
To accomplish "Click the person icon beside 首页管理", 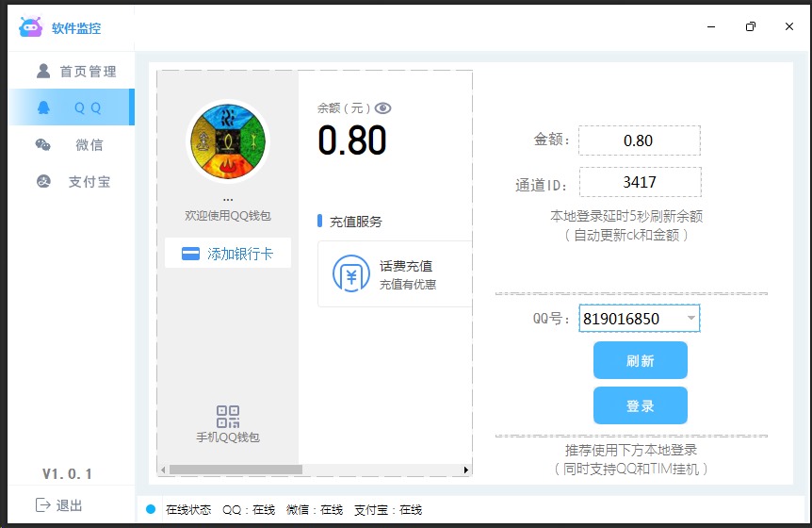I will pyautogui.click(x=43, y=71).
